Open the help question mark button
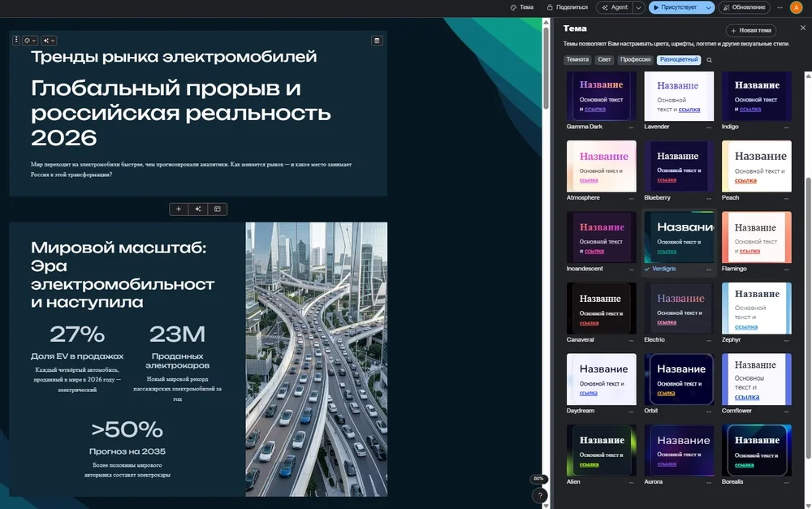This screenshot has height=509, width=812. click(x=540, y=495)
